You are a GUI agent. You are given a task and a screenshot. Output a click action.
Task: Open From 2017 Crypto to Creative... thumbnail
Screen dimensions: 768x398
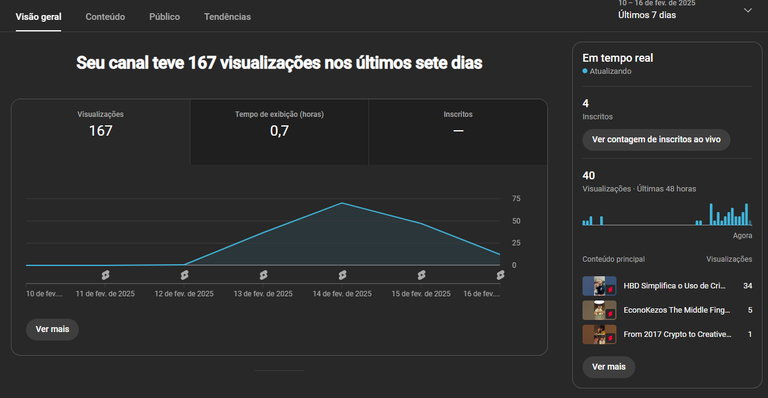tap(600, 334)
